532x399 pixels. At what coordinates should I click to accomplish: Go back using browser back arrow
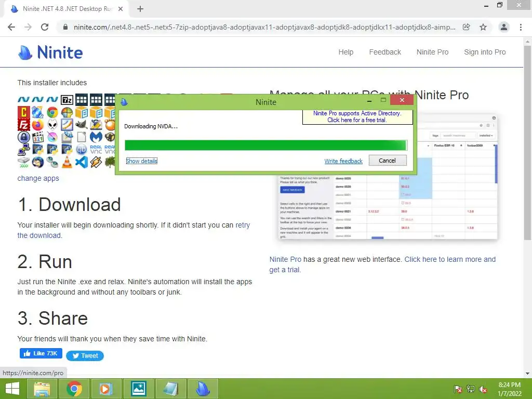pyautogui.click(x=11, y=27)
